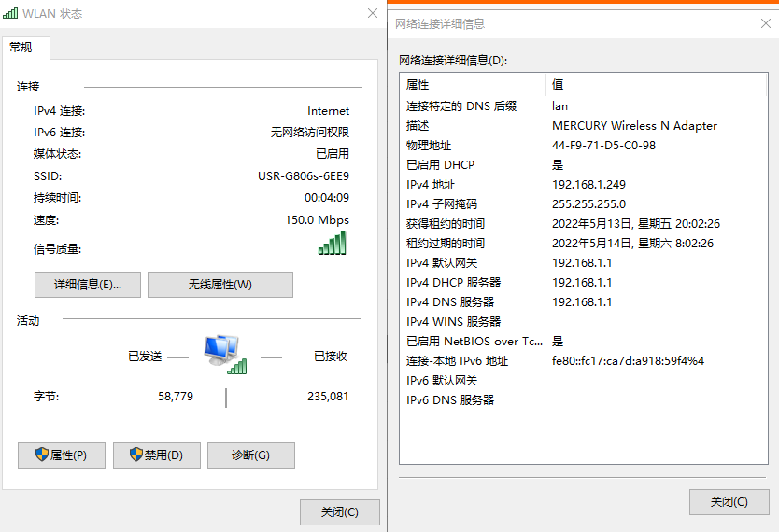Click the green signal quality bars icon
779x532 pixels.
[x=333, y=244]
